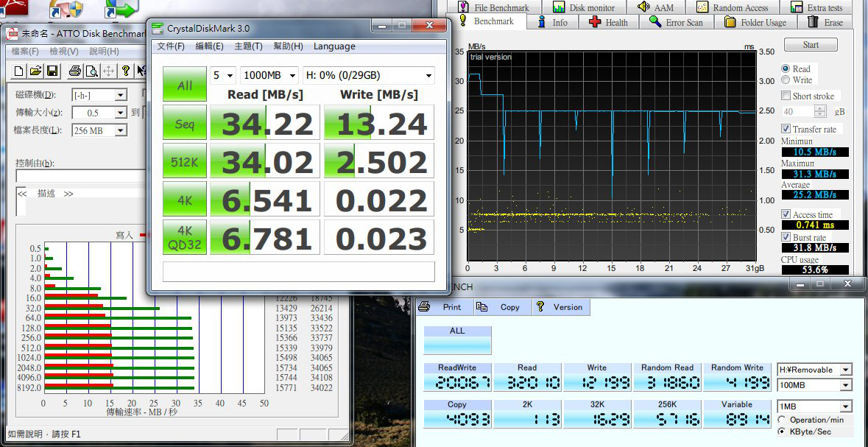Screen dimensions: 868x447
Task: Click the Print Preview icon in ATTO toolbar
Action: (91, 71)
